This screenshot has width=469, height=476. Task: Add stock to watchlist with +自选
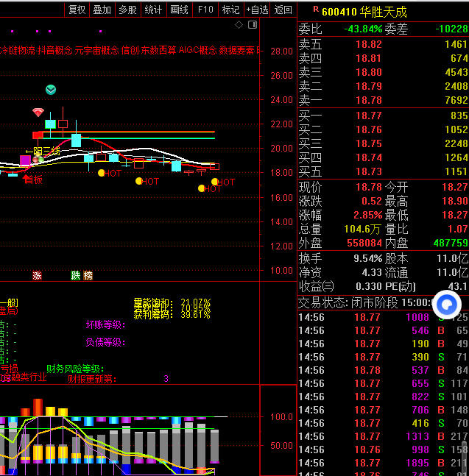tap(256, 10)
